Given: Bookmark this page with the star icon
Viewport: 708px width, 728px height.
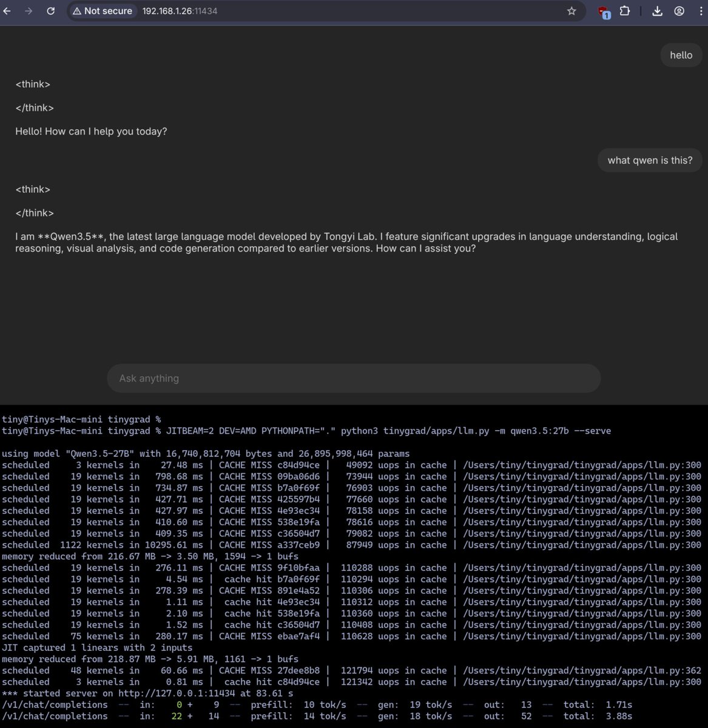Looking at the screenshot, I should point(571,11).
